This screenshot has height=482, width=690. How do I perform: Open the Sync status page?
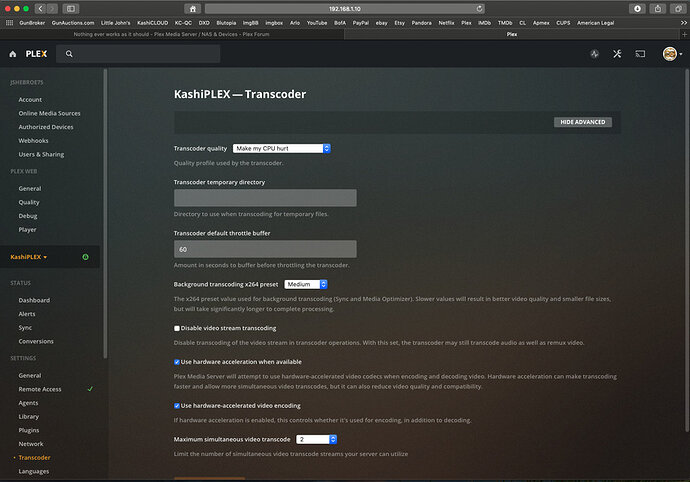[25, 327]
